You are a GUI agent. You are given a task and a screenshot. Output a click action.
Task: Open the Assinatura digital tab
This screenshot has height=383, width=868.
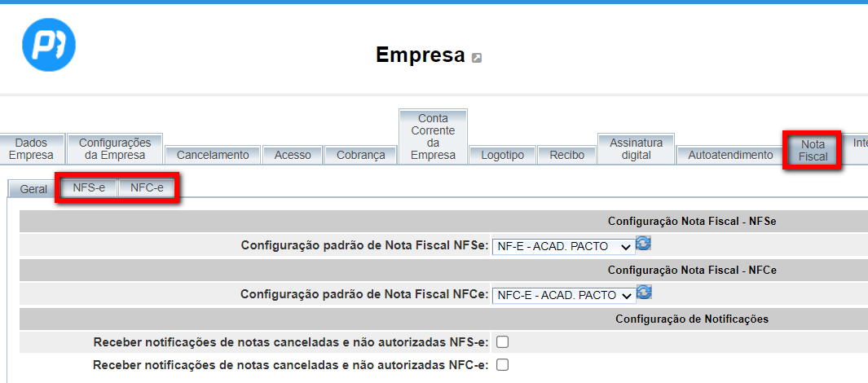pyautogui.click(x=636, y=149)
